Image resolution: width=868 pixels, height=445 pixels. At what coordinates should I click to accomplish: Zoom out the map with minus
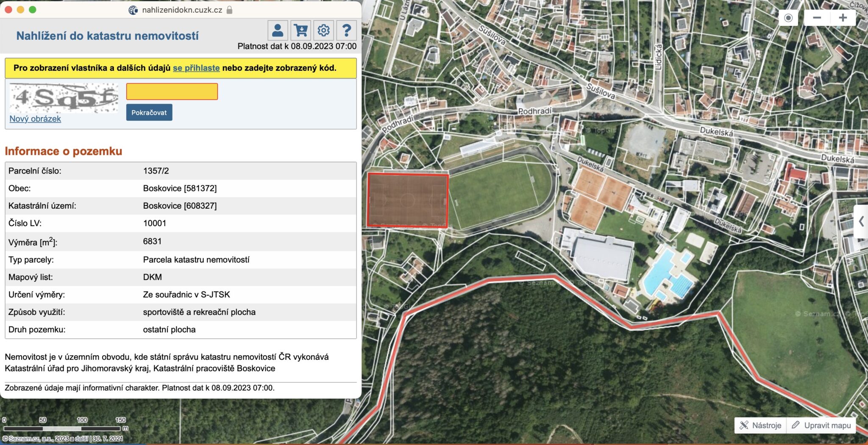coord(817,18)
